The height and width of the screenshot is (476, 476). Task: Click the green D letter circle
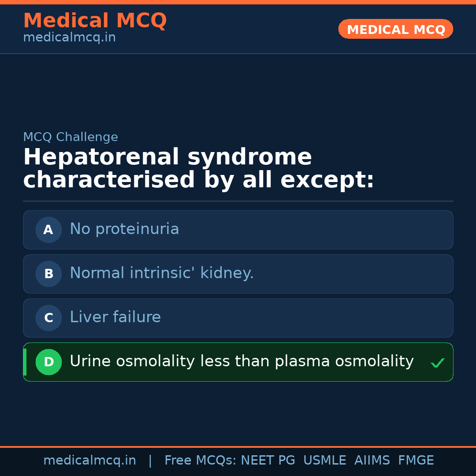coord(48,362)
